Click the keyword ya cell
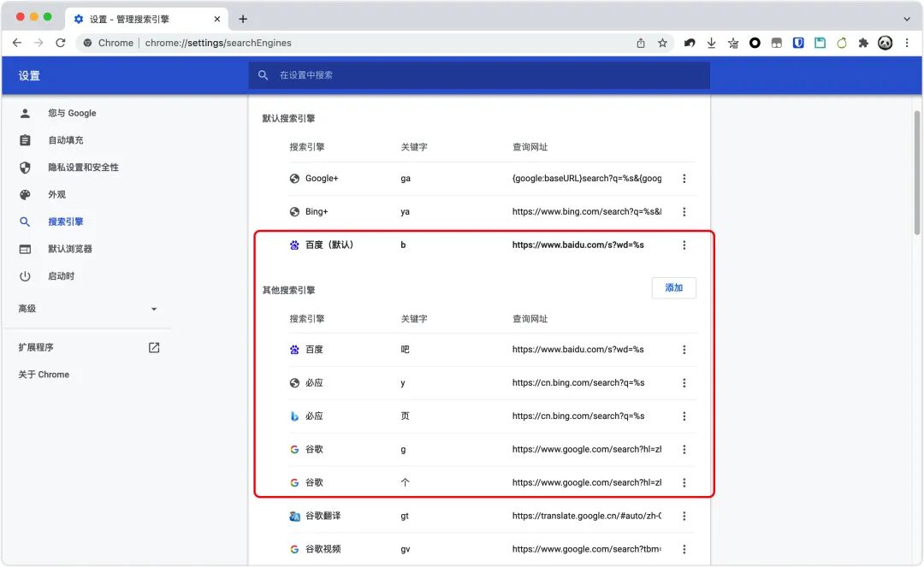924x567 pixels. point(405,211)
